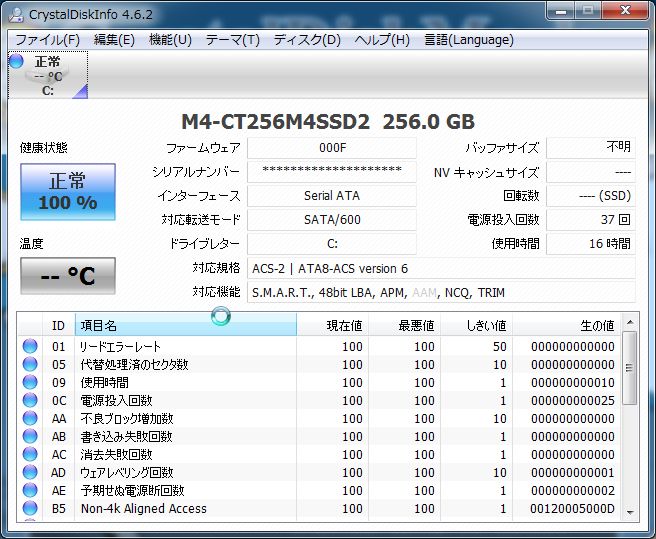The width and height of the screenshot is (656, 539).
Task: Click raw value 00120005000D
Action: [572, 508]
